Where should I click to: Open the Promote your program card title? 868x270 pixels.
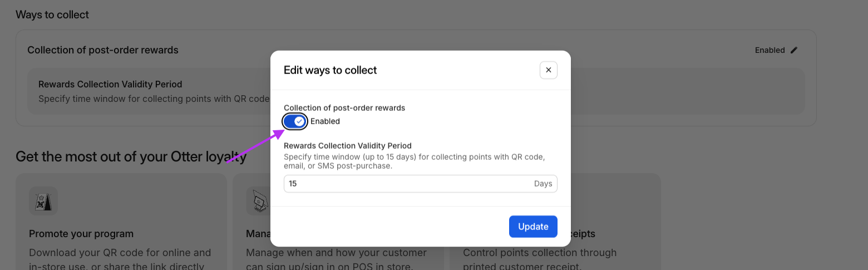pos(81,234)
